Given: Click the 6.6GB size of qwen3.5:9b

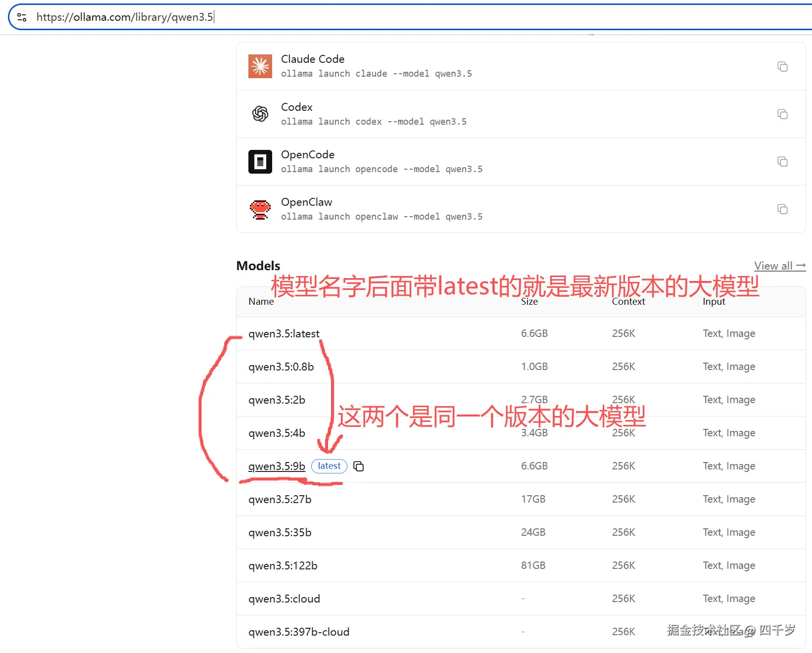Looking at the screenshot, I should point(534,466).
